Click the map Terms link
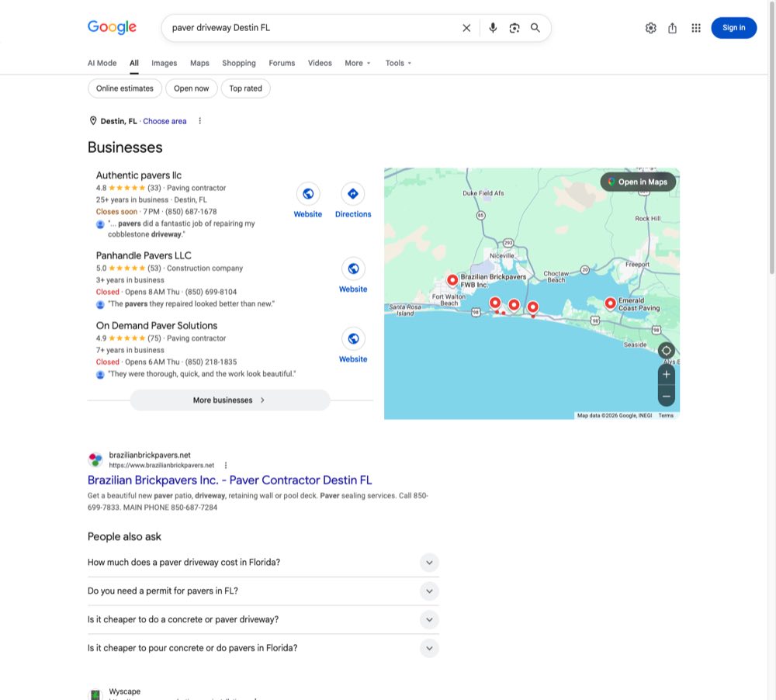Screen dimensions: 776x700 (666, 416)
